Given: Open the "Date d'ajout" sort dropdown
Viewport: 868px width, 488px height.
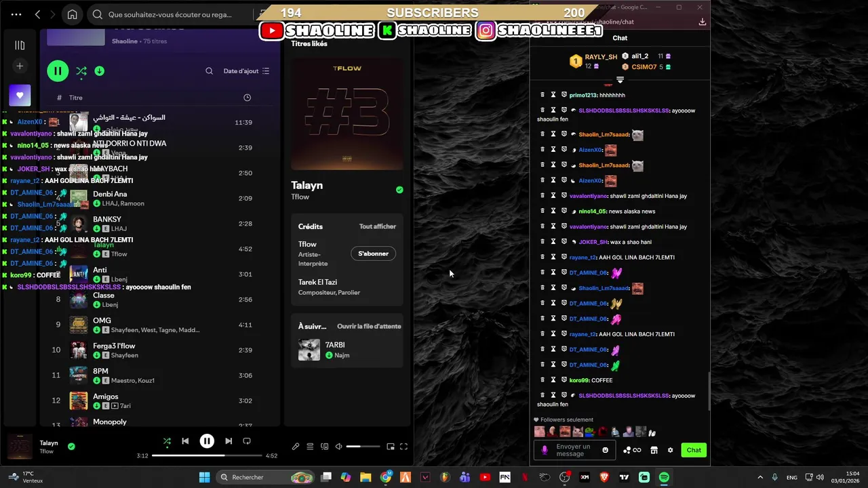Looking at the screenshot, I should pos(246,71).
